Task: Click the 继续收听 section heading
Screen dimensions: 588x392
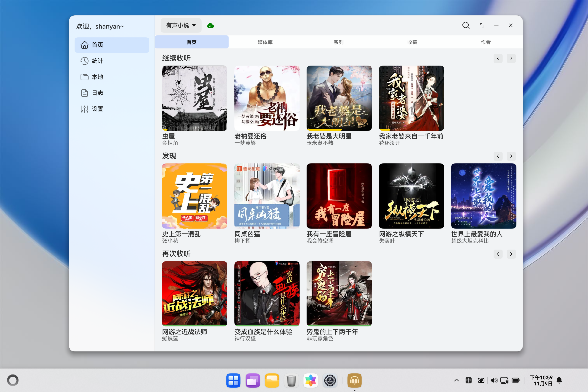Action: click(x=176, y=58)
